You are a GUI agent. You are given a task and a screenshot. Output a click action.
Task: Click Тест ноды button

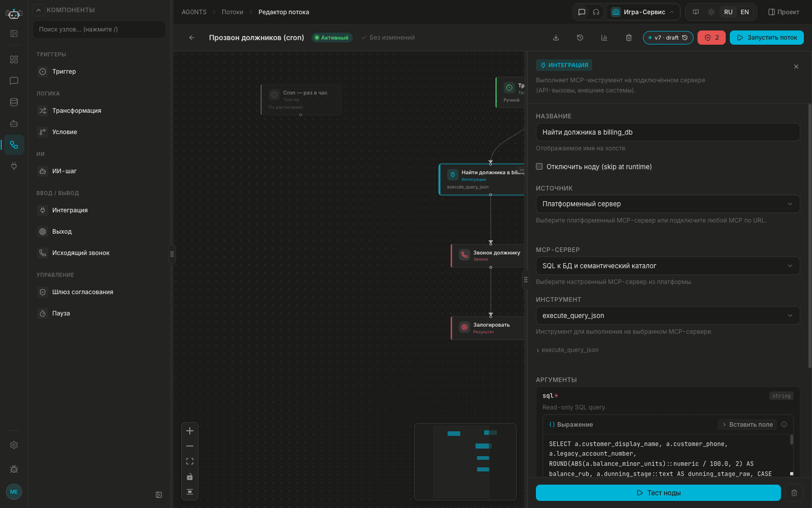(x=658, y=493)
